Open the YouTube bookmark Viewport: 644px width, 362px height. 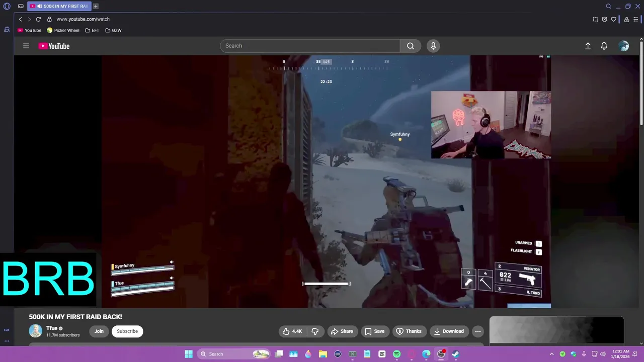pos(30,30)
